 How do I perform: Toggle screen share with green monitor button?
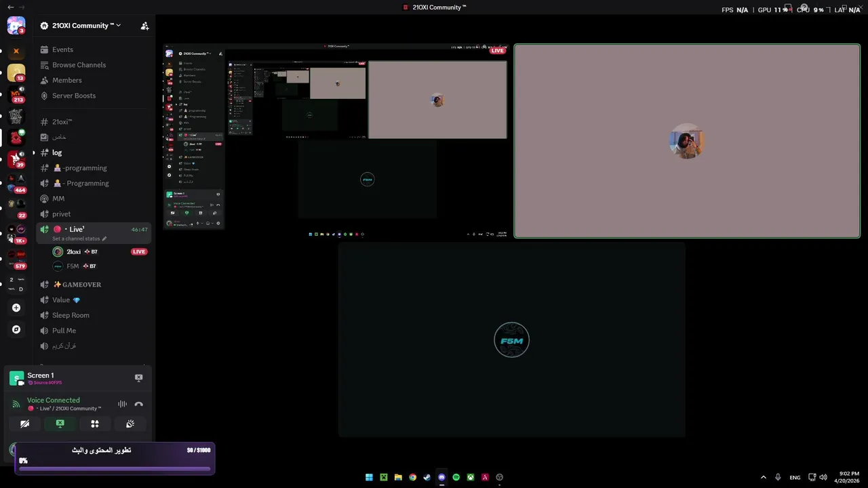[x=60, y=424]
